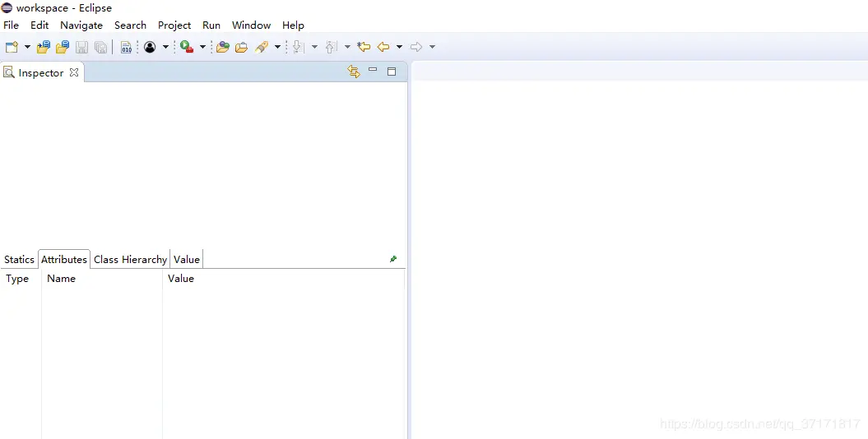Screen dimensions: 868x439
Task: Switch to the Value tab
Action: (x=187, y=259)
